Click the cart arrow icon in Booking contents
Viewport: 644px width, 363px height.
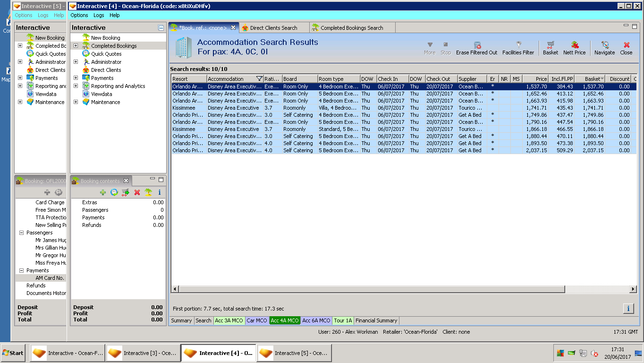(x=125, y=192)
